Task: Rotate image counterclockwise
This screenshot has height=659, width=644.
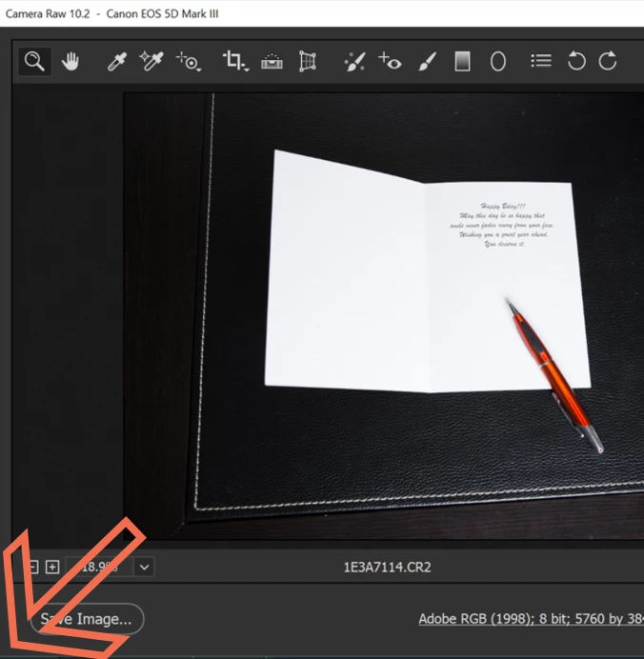Action: pos(576,61)
